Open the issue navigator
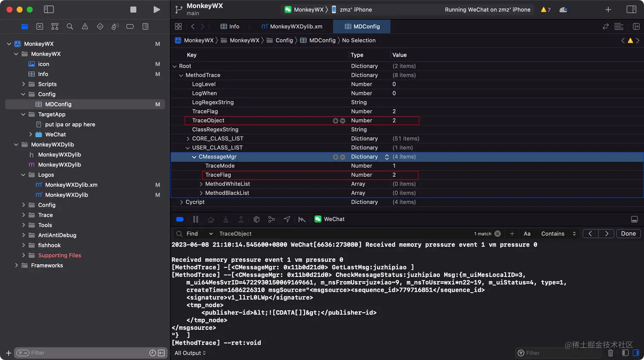 [x=85, y=26]
